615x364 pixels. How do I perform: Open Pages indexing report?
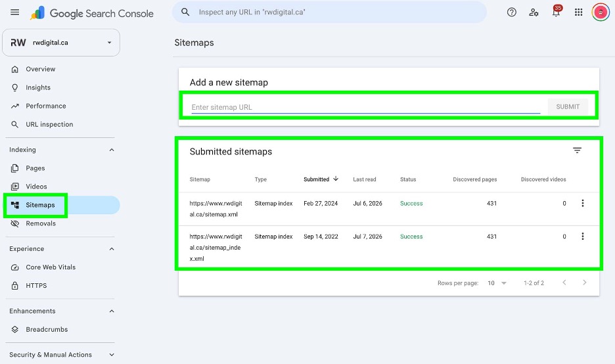point(35,168)
